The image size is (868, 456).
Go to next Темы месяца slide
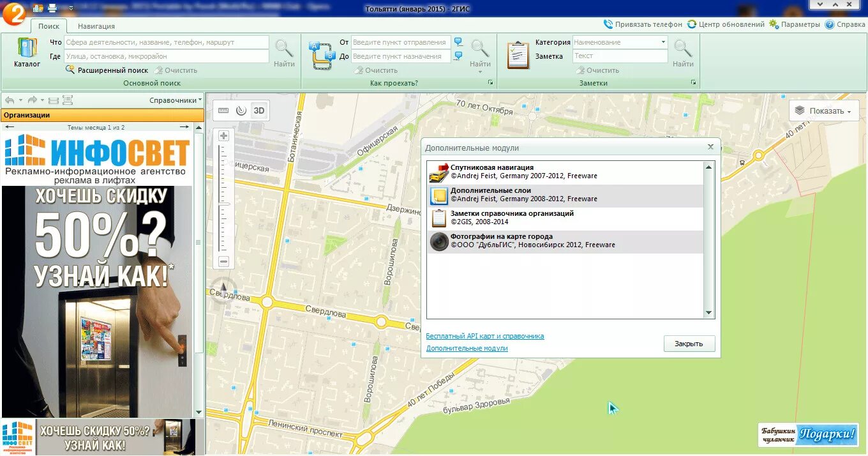pos(184,127)
